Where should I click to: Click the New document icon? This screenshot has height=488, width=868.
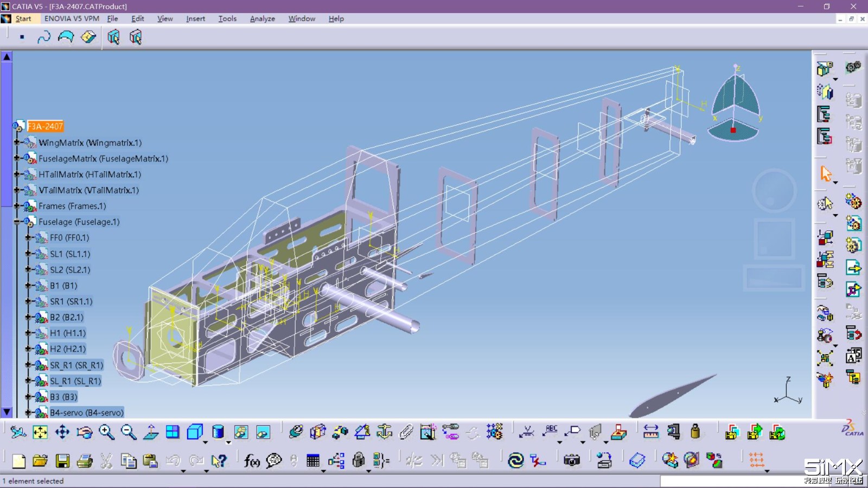click(18, 461)
